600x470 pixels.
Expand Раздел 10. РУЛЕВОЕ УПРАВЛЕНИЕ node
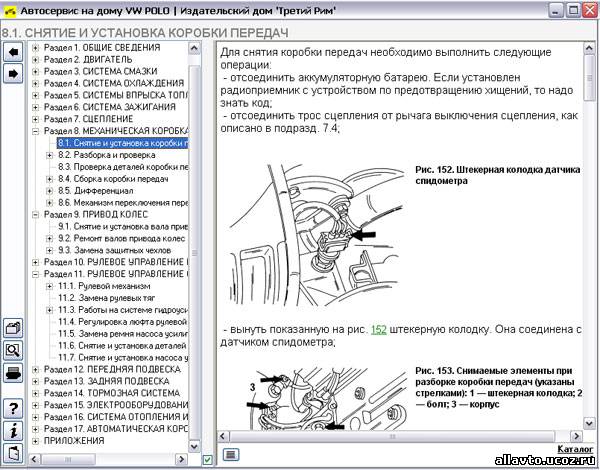tap(35, 262)
